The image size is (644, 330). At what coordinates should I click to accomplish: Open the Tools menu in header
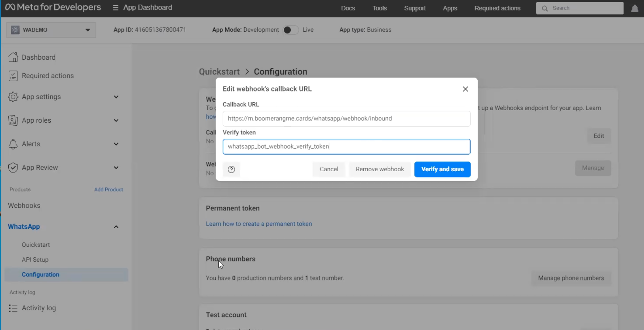coord(379,8)
